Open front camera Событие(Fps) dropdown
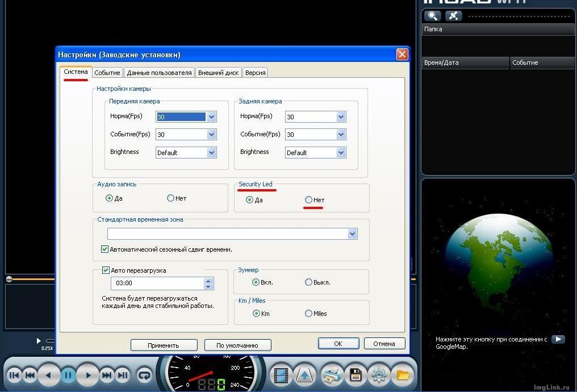577x392 pixels. tap(211, 134)
